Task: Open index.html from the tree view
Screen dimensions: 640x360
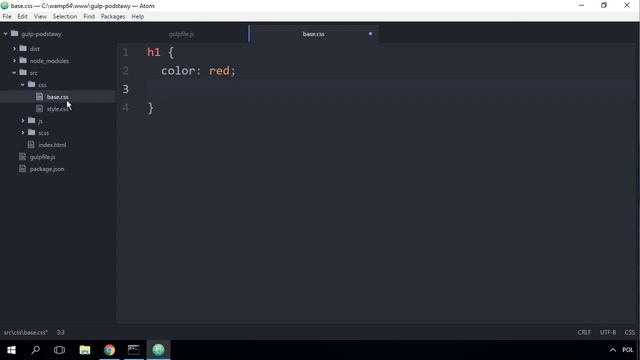Action: [x=52, y=145]
